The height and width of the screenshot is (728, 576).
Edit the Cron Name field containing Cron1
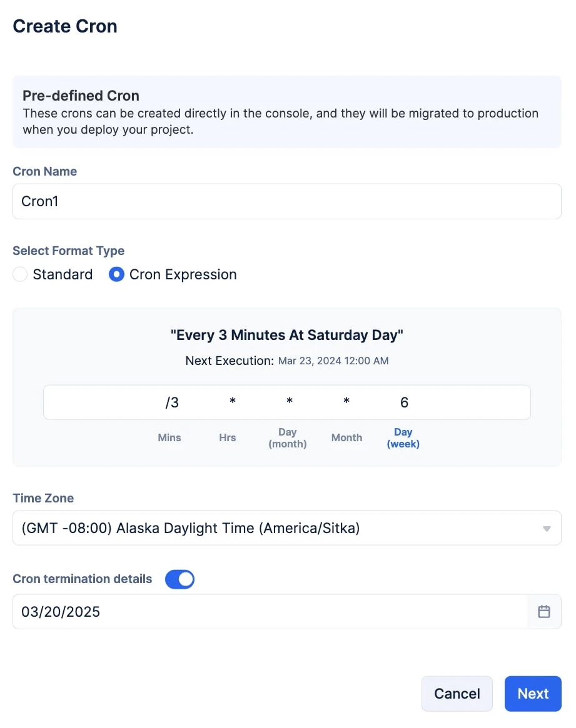click(287, 201)
